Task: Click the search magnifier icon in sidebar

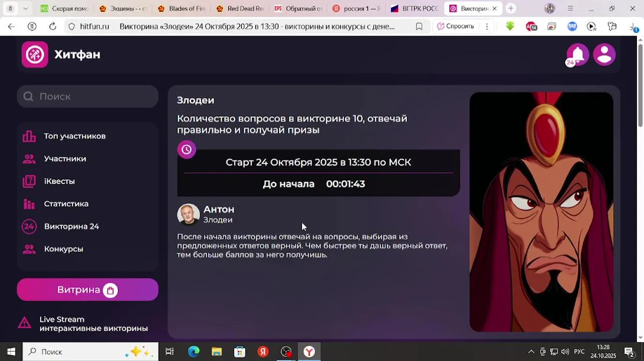Action: coord(28,96)
